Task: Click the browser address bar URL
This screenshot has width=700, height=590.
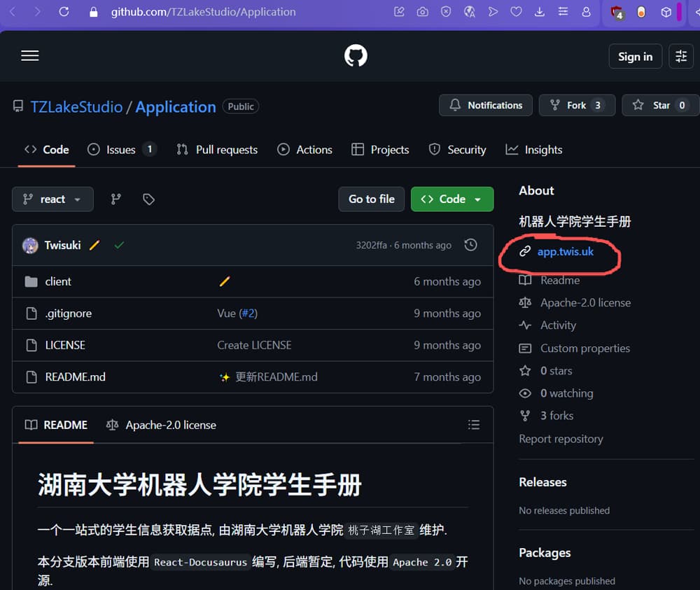Action: (203, 12)
